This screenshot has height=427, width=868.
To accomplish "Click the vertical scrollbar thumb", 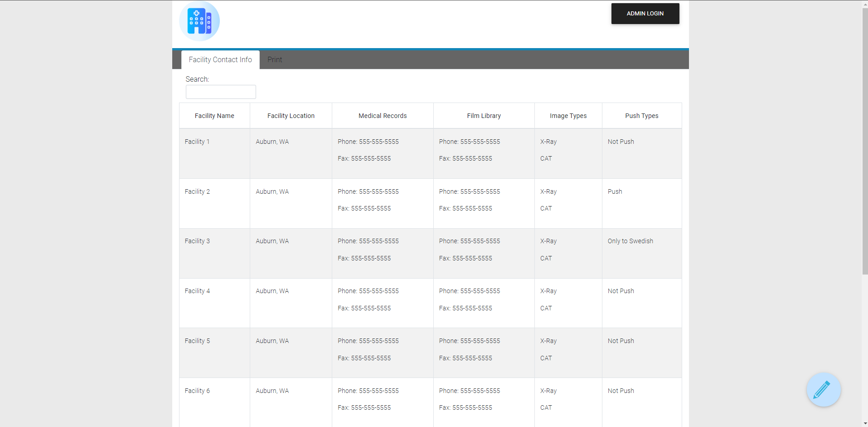I will pos(865,141).
